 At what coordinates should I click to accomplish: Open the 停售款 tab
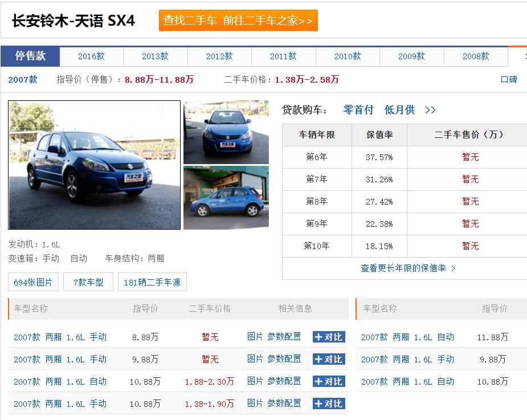click(x=31, y=56)
